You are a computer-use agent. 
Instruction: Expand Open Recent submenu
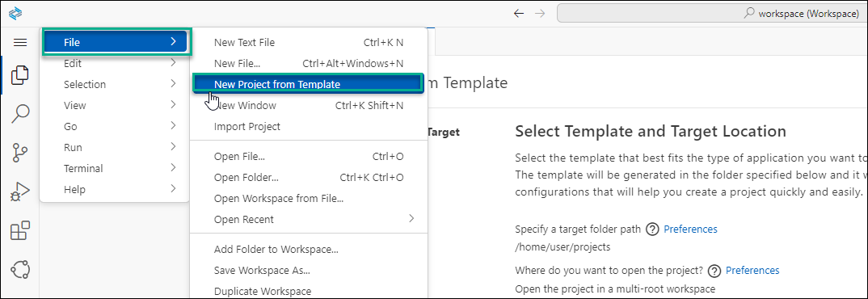pyautogui.click(x=309, y=219)
